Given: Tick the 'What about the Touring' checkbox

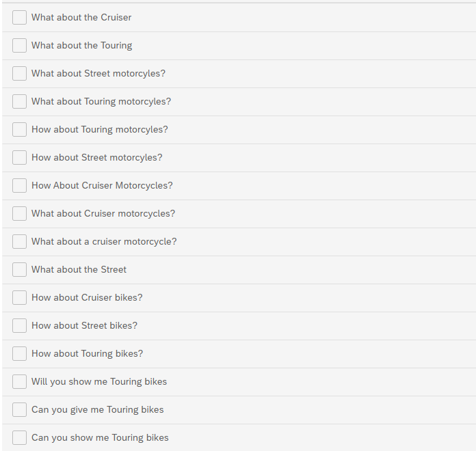Looking at the screenshot, I should coord(19,45).
